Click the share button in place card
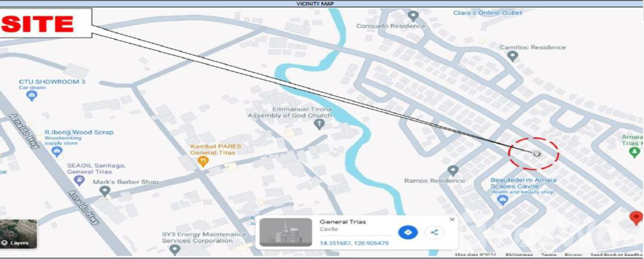 [x=435, y=233]
